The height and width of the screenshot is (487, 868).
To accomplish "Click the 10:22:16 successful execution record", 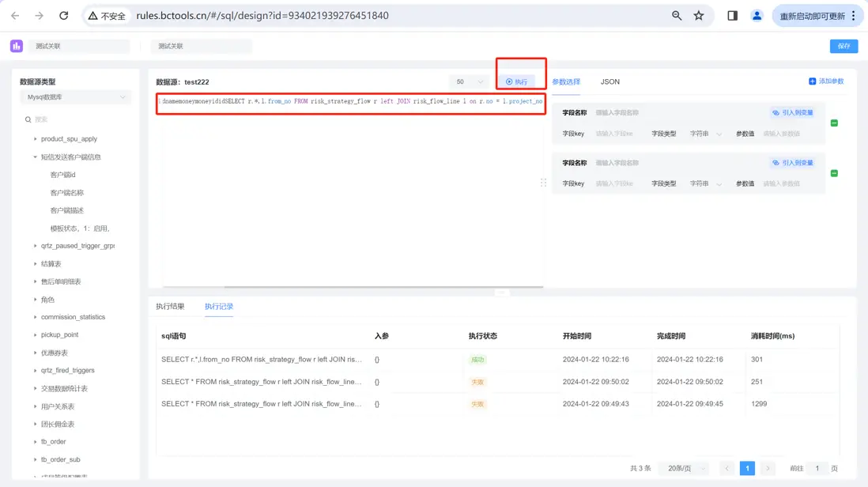I will coord(498,359).
